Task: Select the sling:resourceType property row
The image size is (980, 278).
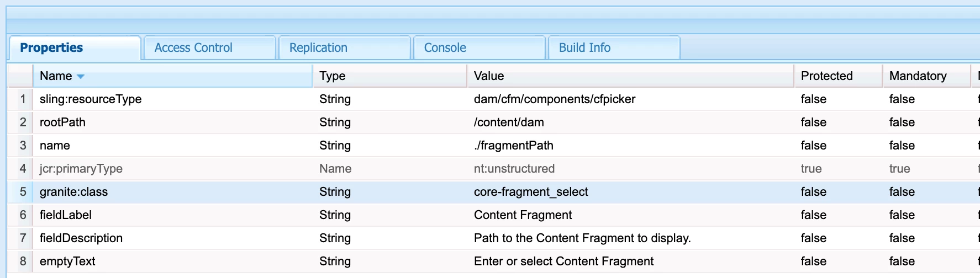Action: [91, 99]
